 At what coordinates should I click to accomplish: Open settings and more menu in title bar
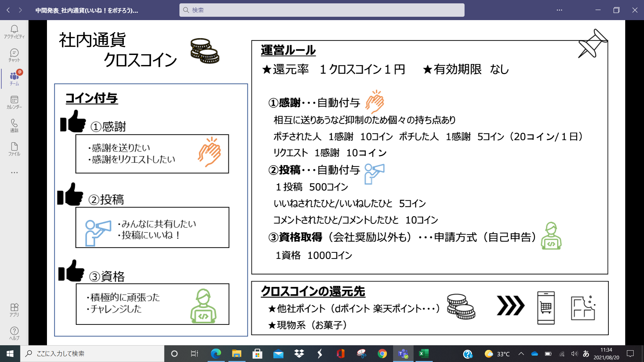point(559,10)
